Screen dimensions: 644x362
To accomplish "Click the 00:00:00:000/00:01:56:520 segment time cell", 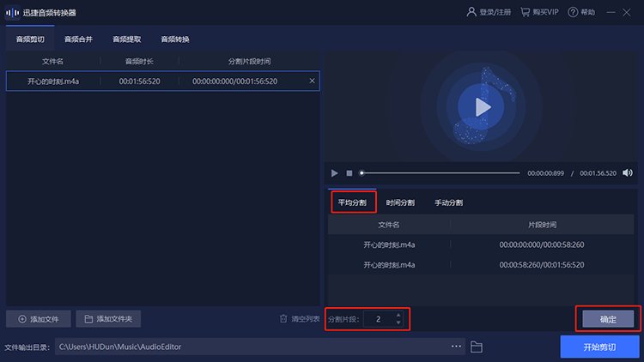I will click(235, 81).
